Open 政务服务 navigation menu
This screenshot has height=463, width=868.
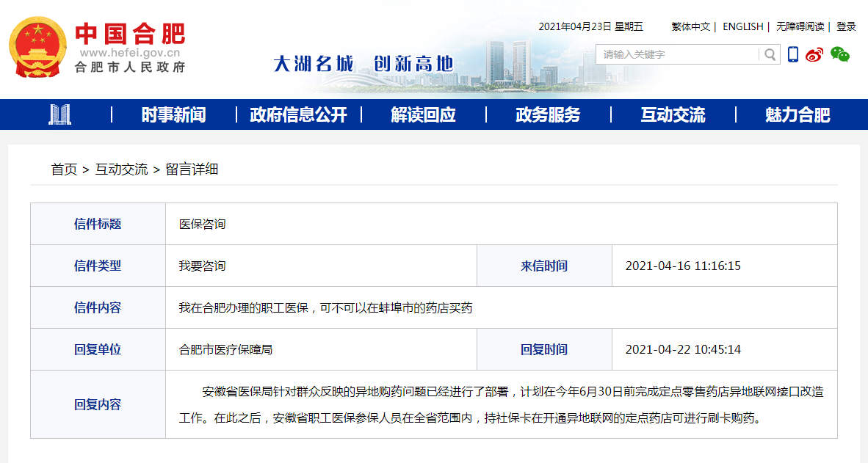click(548, 114)
